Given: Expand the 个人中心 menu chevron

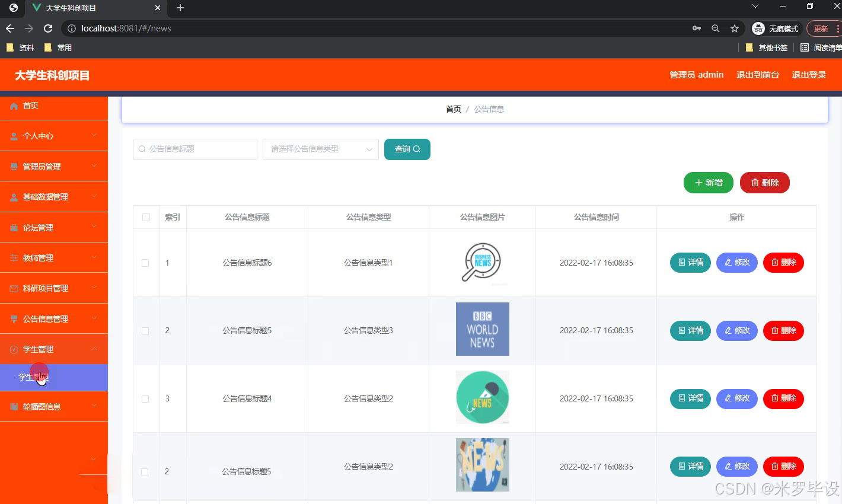Looking at the screenshot, I should 95,135.
